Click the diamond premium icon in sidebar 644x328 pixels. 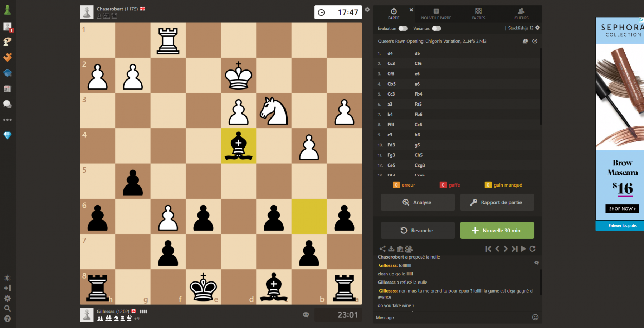pyautogui.click(x=8, y=135)
